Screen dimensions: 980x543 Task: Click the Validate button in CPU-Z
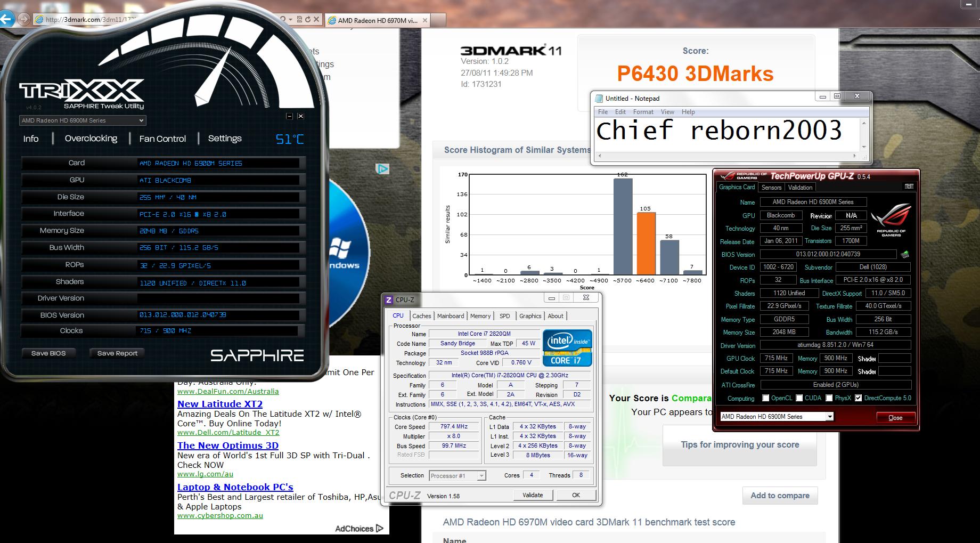[533, 495]
